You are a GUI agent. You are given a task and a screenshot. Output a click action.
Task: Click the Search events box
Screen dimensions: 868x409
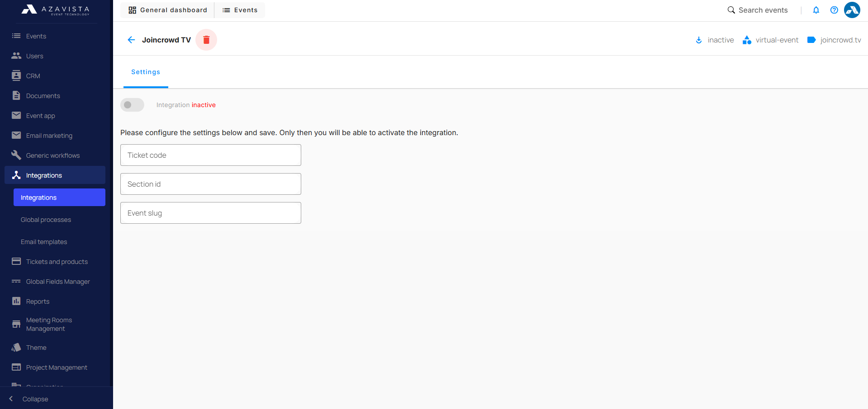click(763, 10)
